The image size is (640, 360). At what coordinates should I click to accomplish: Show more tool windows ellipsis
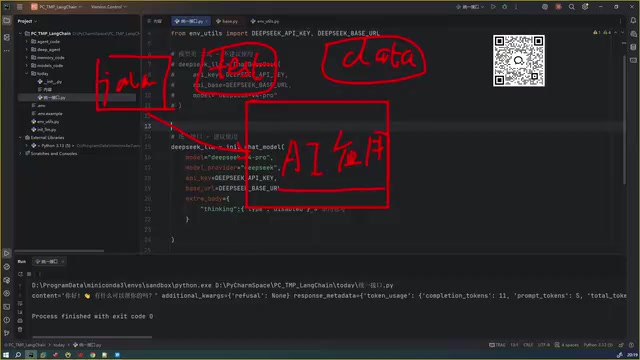(x=7, y=51)
